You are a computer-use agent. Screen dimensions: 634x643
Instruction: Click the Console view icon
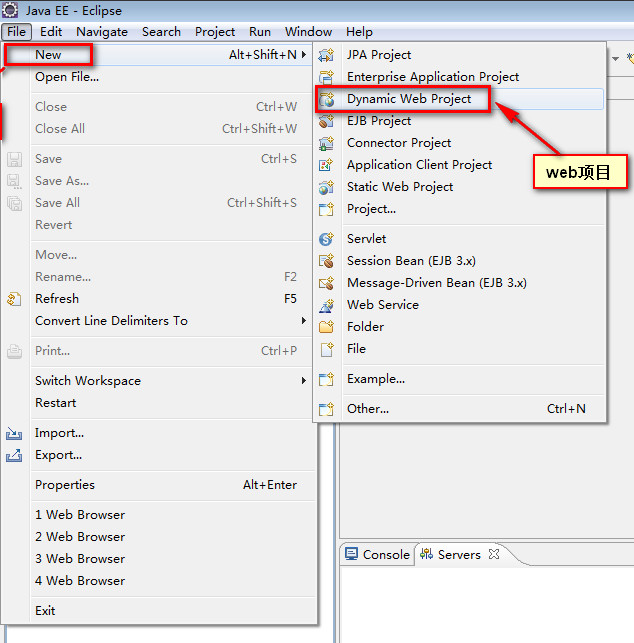pyautogui.click(x=351, y=554)
